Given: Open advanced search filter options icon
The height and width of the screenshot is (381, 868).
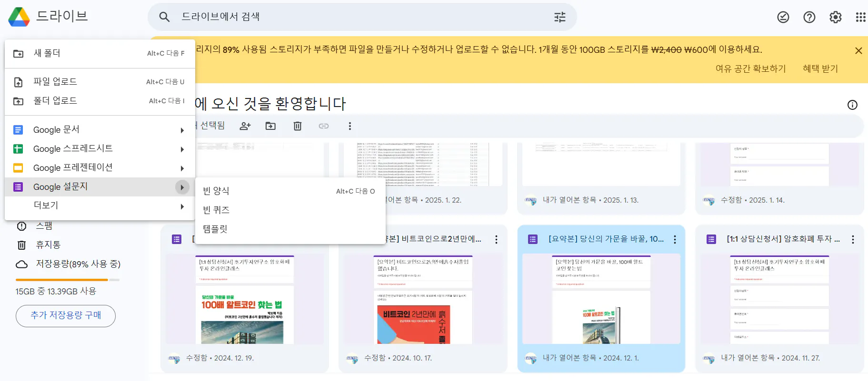Looking at the screenshot, I should (560, 17).
